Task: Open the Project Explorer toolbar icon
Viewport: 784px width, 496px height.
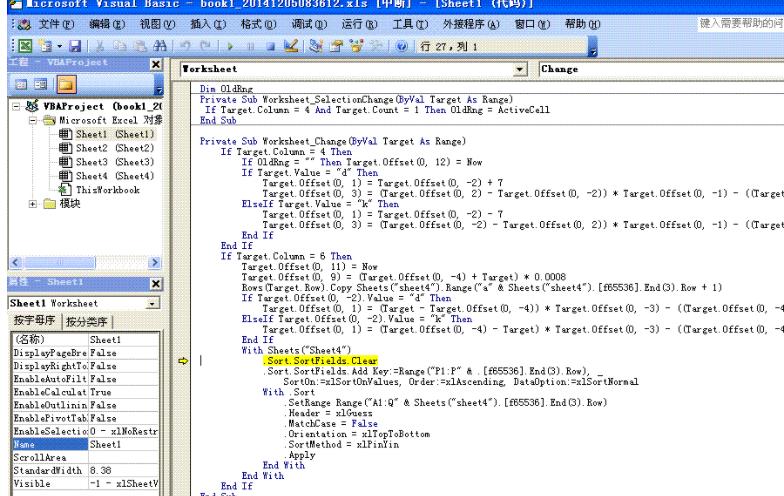Action: 314,46
